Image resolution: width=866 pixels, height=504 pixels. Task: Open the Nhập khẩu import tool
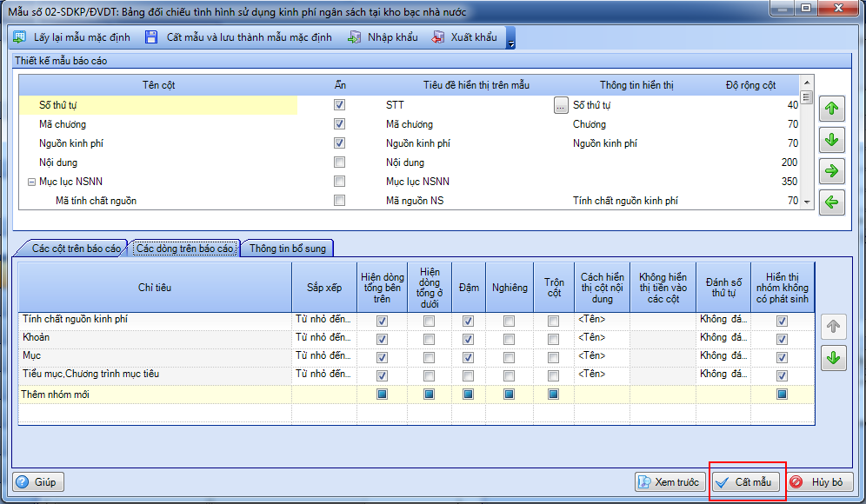pyautogui.click(x=383, y=37)
